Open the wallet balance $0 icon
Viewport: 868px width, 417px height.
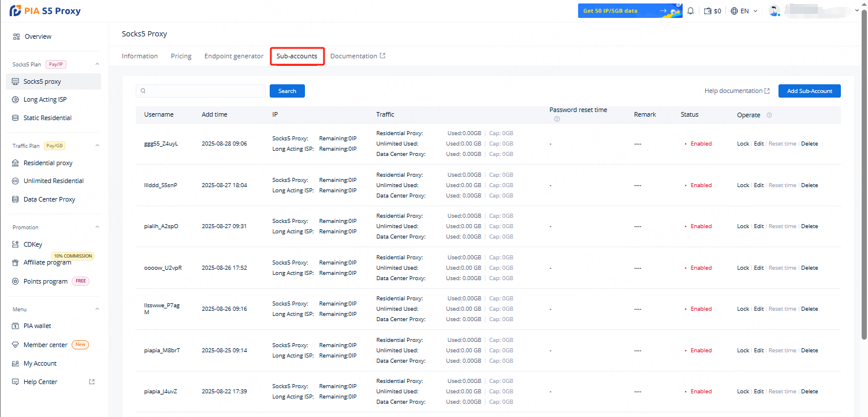[708, 11]
